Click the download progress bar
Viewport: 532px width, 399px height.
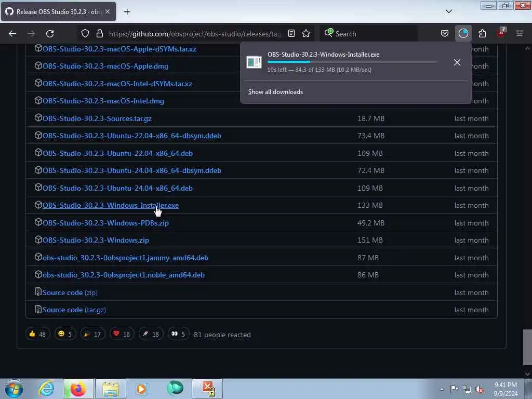point(352,62)
